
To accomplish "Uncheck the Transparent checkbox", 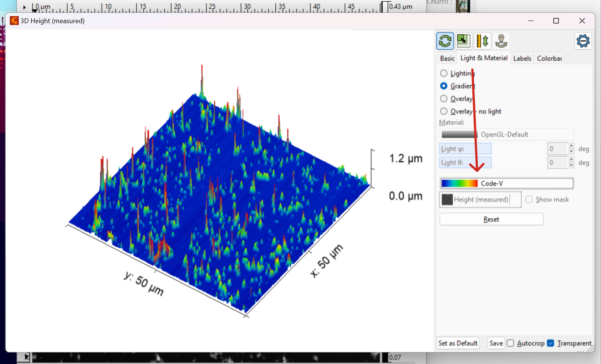I will coord(550,343).
